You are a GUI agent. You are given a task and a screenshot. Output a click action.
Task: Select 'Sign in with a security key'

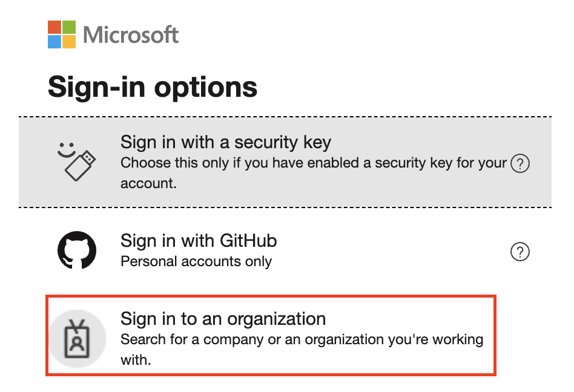tap(226, 142)
